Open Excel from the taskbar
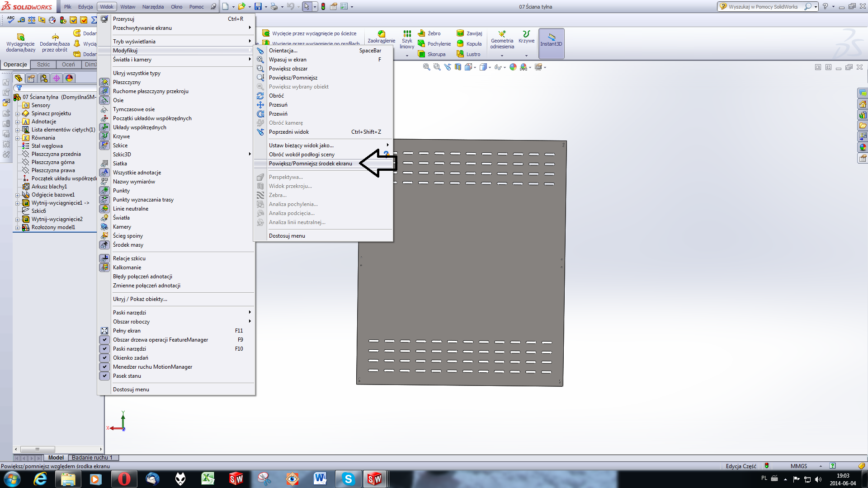 (208, 479)
